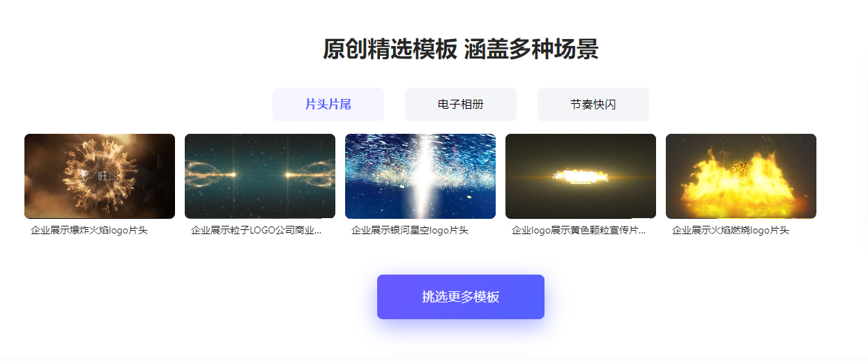Choose the yellow particle logo thumbnail
The image size is (868, 361).
581,176
